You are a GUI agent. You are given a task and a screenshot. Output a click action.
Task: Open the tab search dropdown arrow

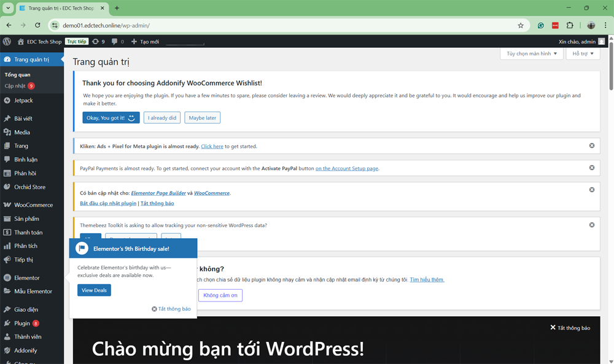click(8, 8)
